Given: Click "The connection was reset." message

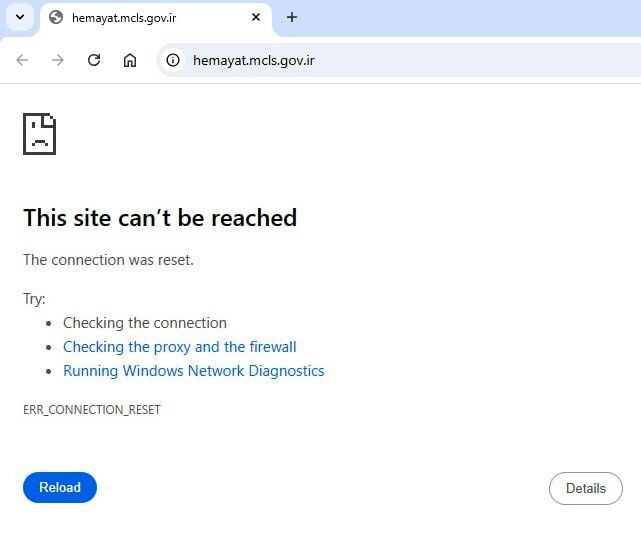Looking at the screenshot, I should (108, 260).
